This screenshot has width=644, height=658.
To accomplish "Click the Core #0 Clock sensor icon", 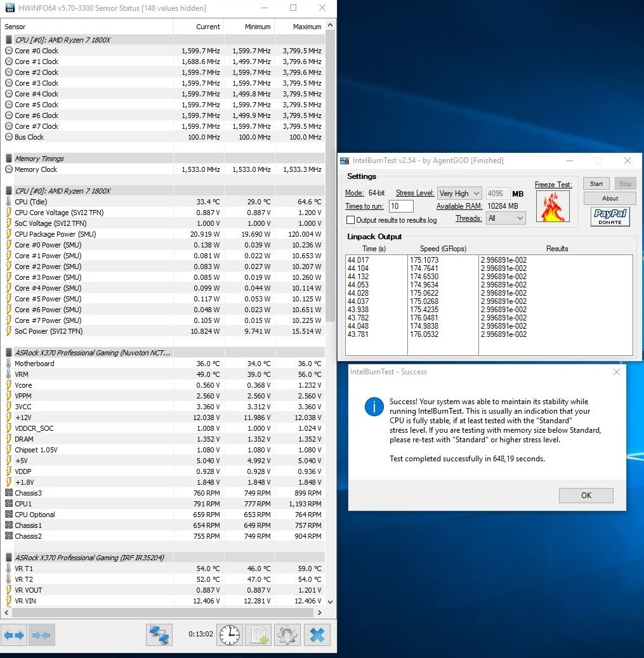I will [x=9, y=51].
